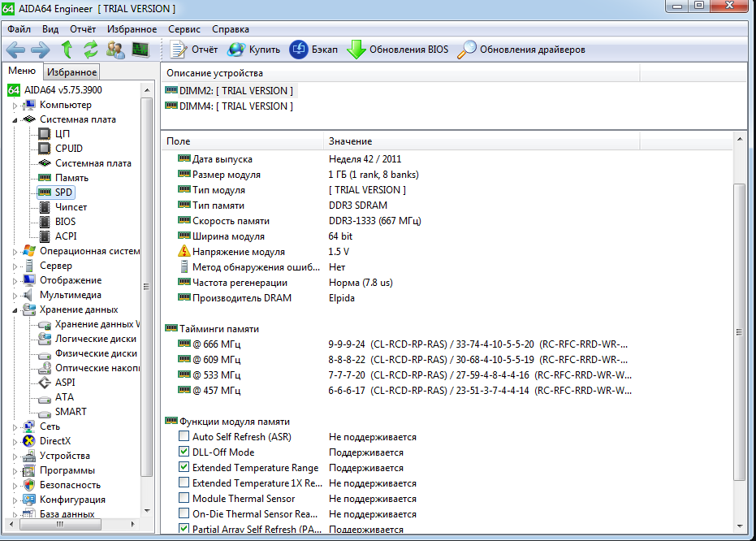Click the Бэкап backup toolbar button
The image size is (756, 541).
tap(313, 50)
